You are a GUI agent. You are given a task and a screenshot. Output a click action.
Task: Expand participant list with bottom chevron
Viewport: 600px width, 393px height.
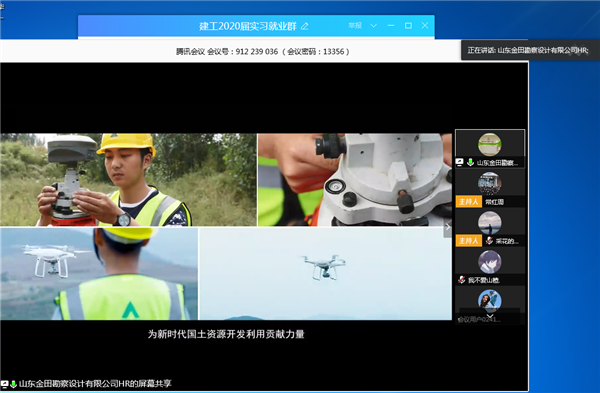[x=489, y=316]
